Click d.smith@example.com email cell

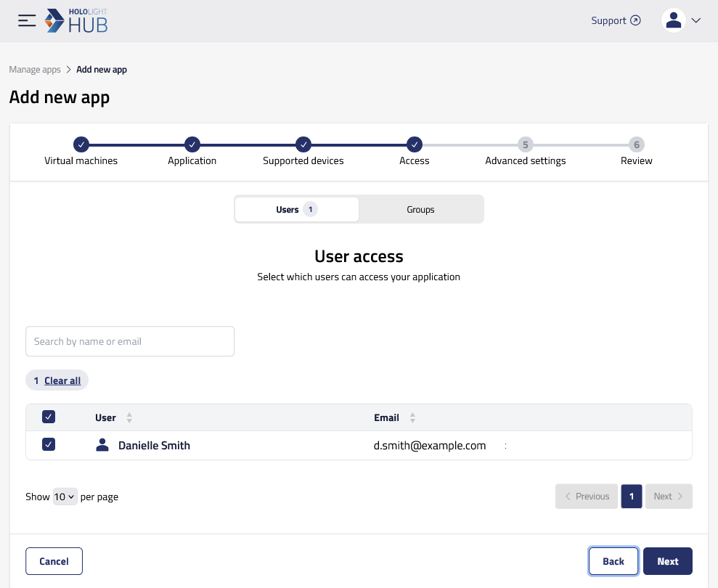click(430, 446)
